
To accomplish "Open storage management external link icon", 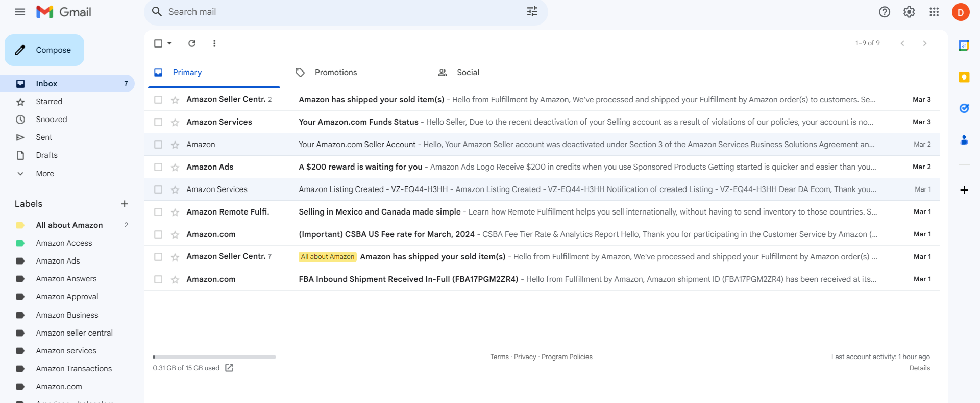I will (x=229, y=368).
